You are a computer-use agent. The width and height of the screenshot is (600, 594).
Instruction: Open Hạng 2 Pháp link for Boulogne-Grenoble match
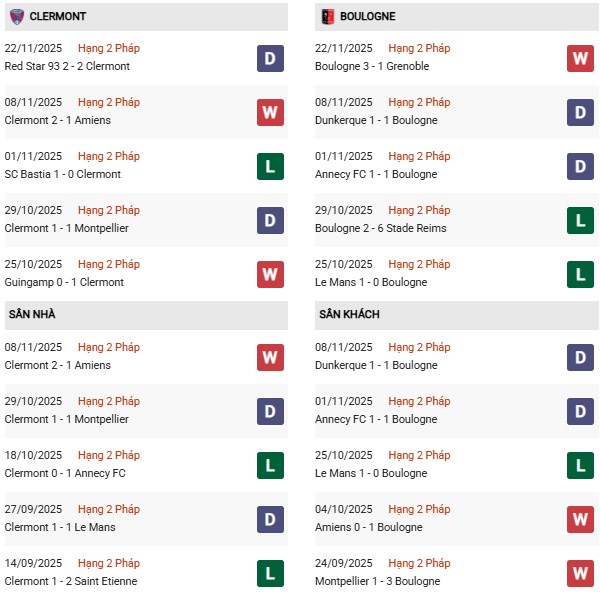point(419,48)
